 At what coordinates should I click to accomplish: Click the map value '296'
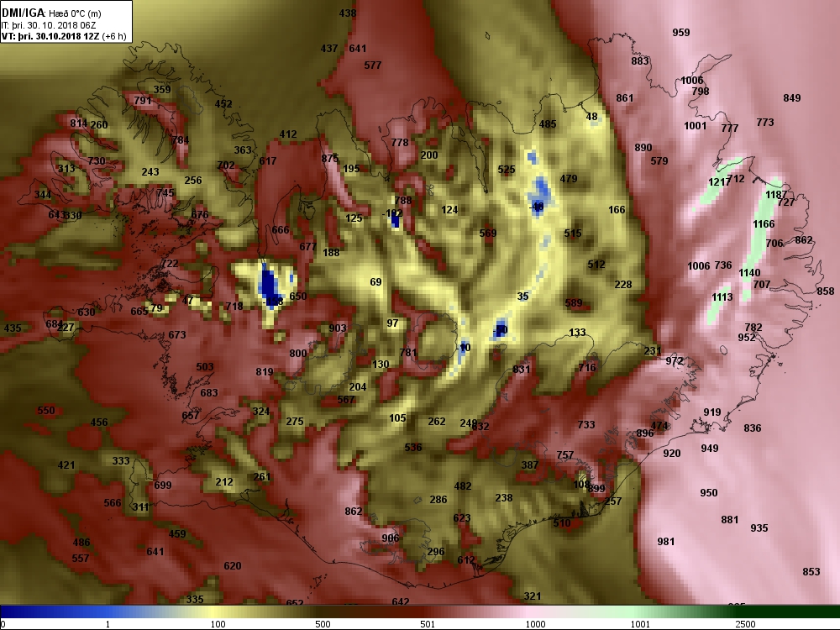436,551
